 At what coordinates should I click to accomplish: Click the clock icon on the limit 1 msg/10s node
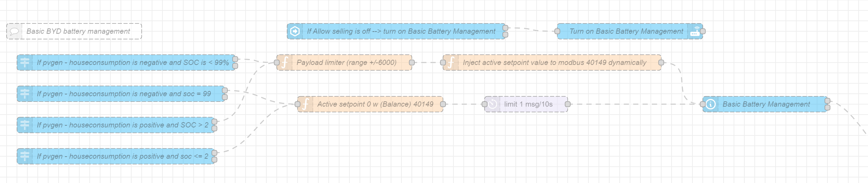click(x=493, y=104)
